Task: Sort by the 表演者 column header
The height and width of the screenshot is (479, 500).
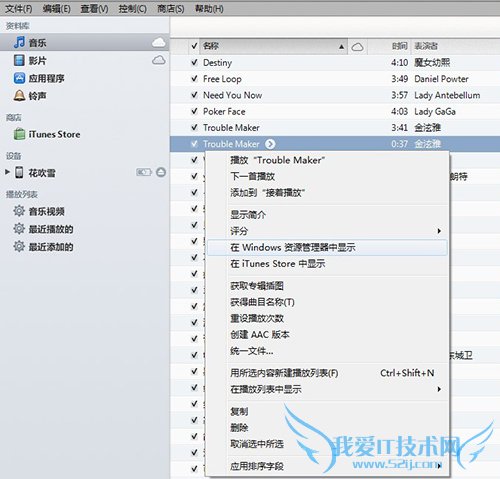Action: [x=426, y=46]
